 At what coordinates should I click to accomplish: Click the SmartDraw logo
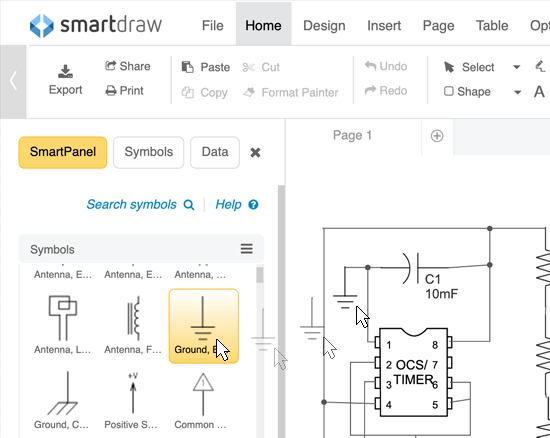[x=95, y=25]
